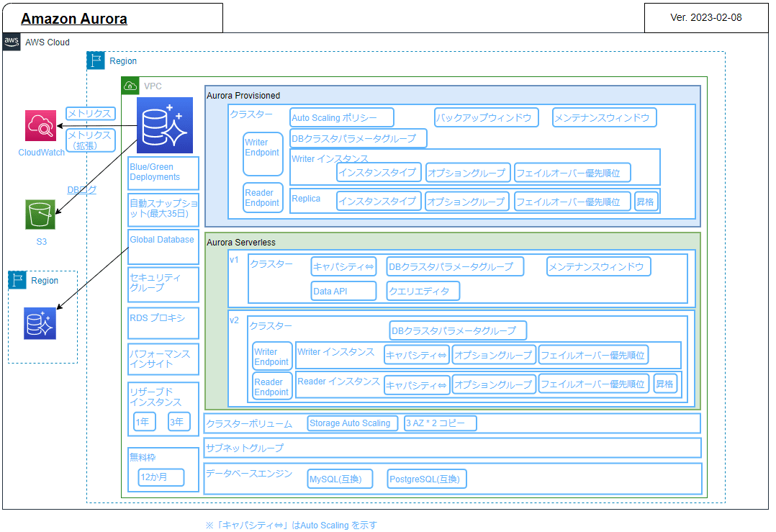The image size is (776, 532).
Task: Select メンテナンスウィンドウ in Serverless v1
Action: click(599, 266)
